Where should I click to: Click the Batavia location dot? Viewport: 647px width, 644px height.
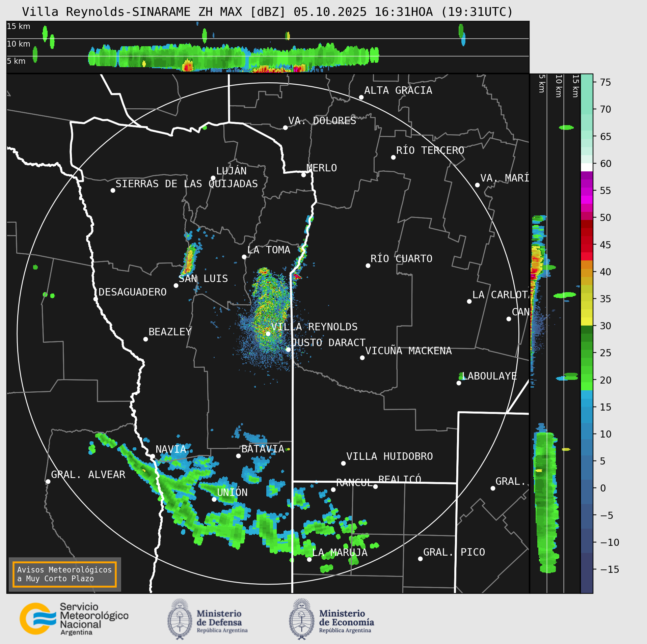[238, 456]
